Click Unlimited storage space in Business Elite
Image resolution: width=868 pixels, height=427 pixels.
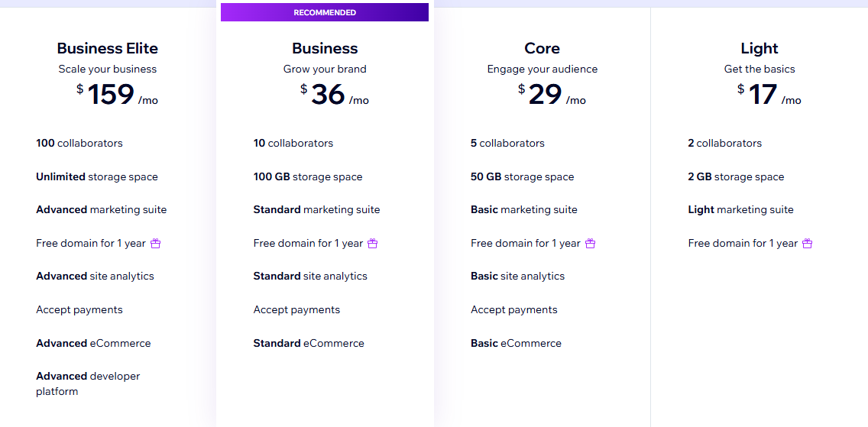pos(97,176)
